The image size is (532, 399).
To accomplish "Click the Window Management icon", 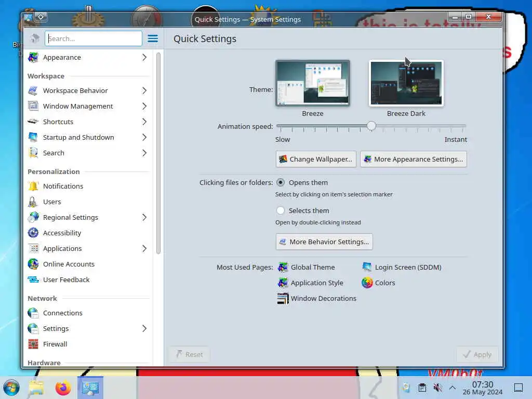I will [x=33, y=106].
